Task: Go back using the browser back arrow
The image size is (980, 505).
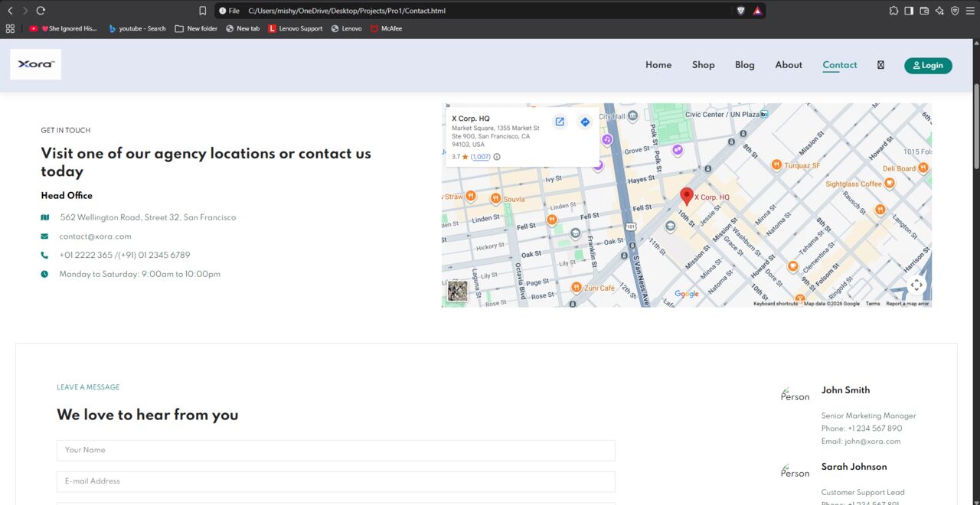Action: point(10,11)
